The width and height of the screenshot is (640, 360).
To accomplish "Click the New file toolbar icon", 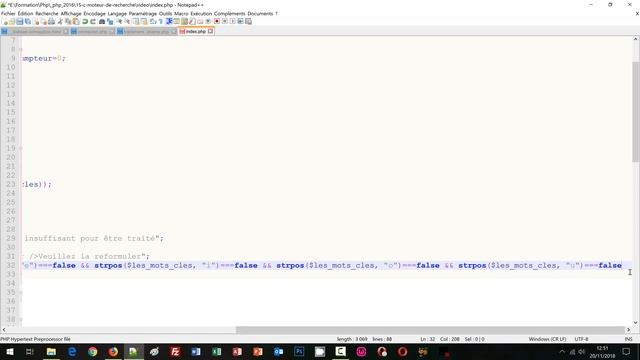I will click(x=5, y=22).
